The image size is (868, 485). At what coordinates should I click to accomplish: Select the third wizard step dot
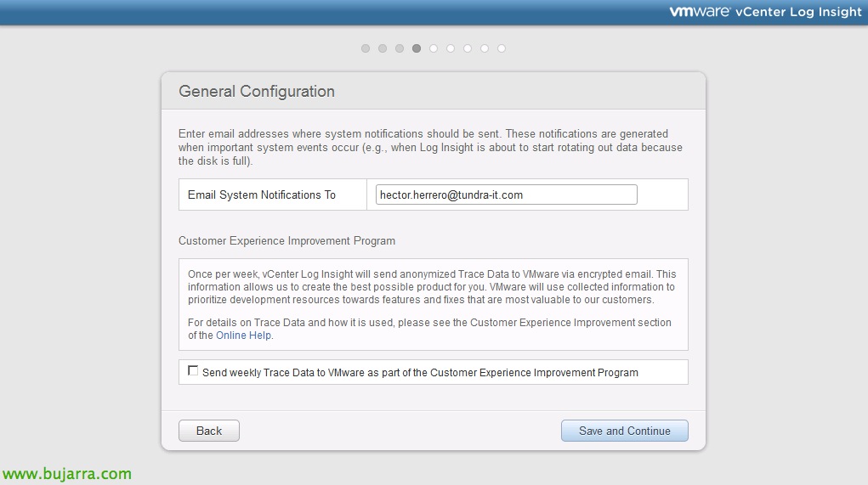pyautogui.click(x=400, y=48)
